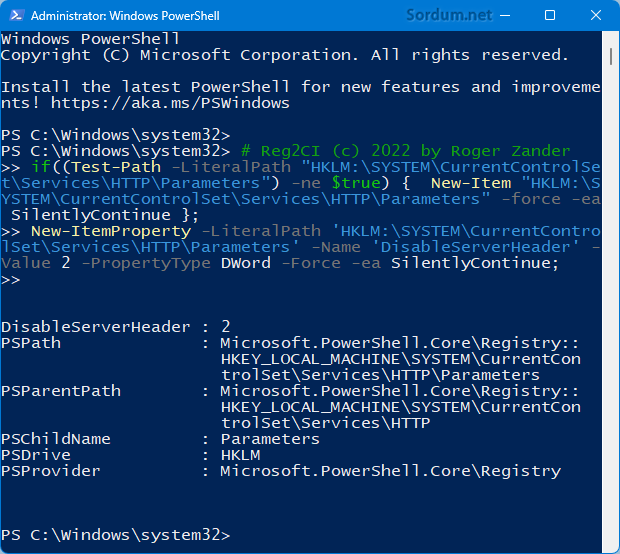The height and width of the screenshot is (554, 620).
Task: Click the PSChildName value 'Parameters'
Action: [x=270, y=438]
